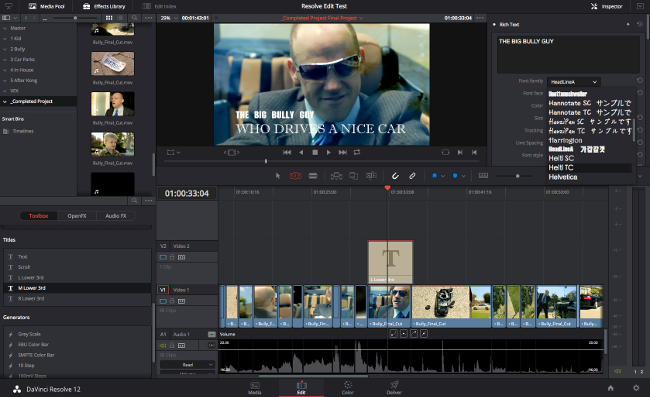Screen dimensions: 650x397
Task: Toggle loop playback icon
Action: (x=357, y=153)
